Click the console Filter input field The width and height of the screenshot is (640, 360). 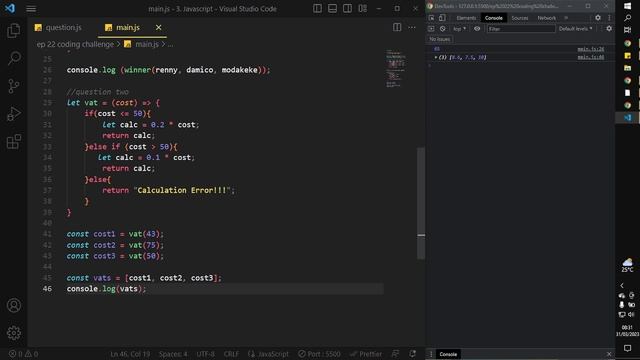(521, 29)
